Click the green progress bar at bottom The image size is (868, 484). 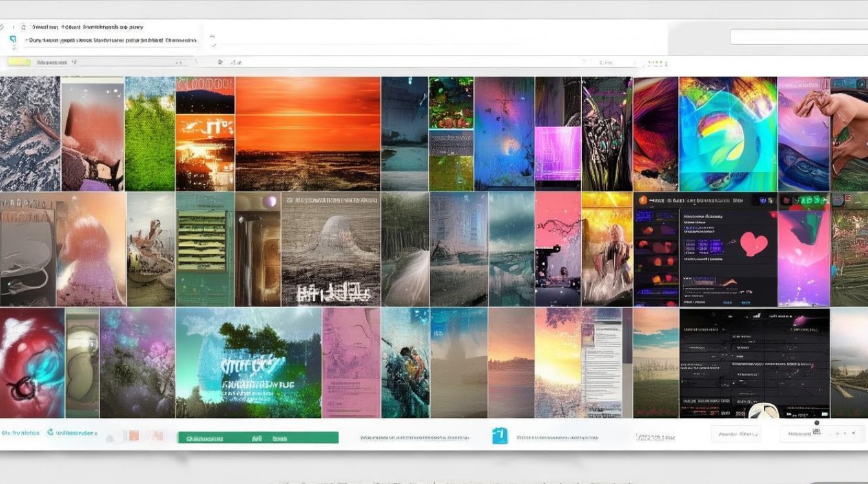[x=258, y=438]
